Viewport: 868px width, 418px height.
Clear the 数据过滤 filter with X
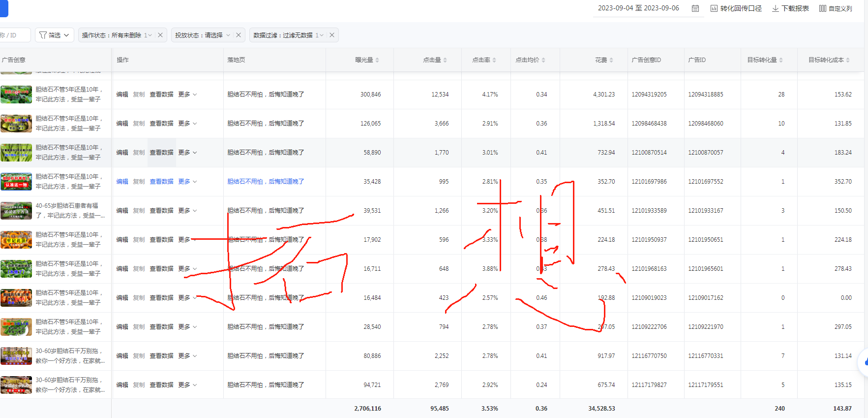332,35
